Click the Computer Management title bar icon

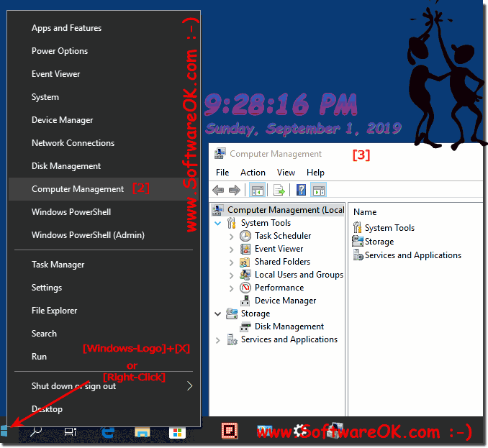pyautogui.click(x=220, y=154)
